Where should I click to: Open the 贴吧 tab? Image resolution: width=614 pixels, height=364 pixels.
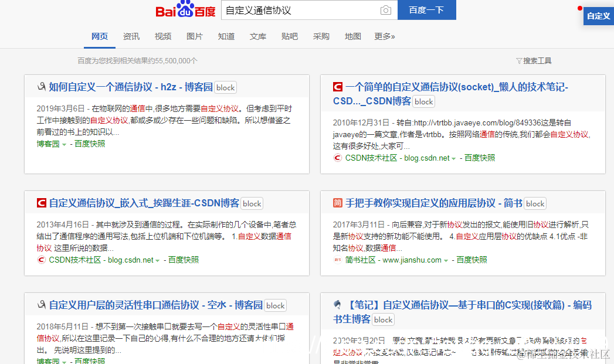[290, 36]
